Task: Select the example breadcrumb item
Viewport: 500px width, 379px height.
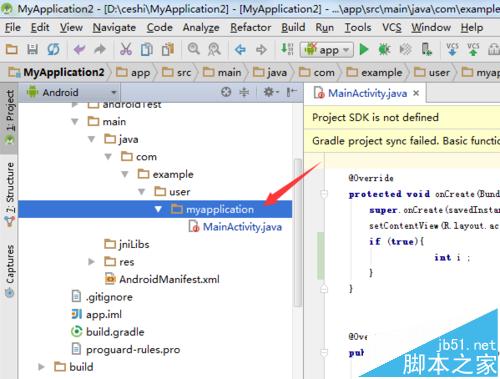Action: [374, 72]
